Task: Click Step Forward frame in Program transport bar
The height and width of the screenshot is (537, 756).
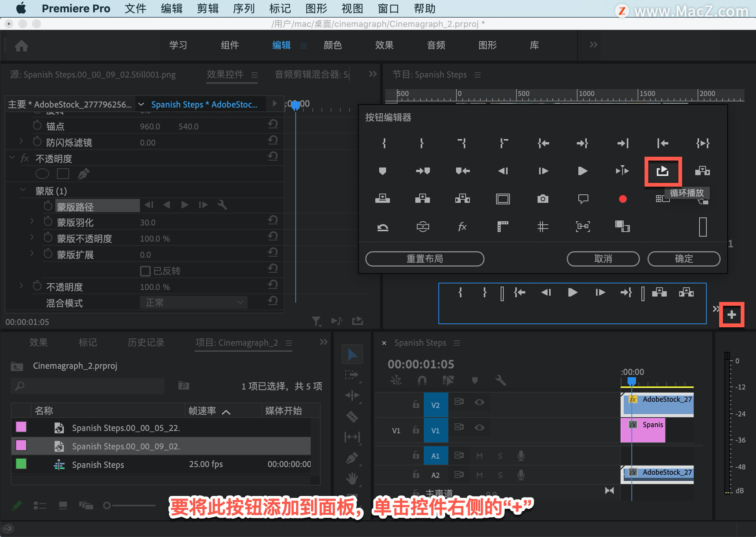Action: [x=600, y=292]
